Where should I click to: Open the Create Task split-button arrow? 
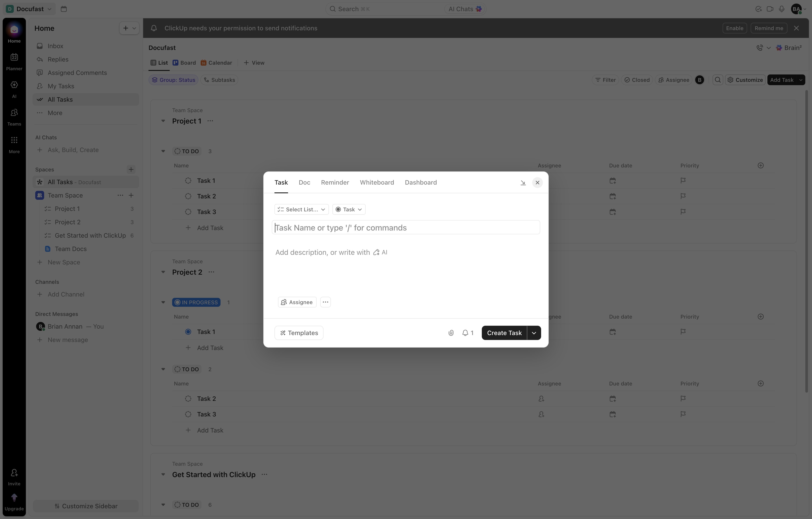[534, 333]
